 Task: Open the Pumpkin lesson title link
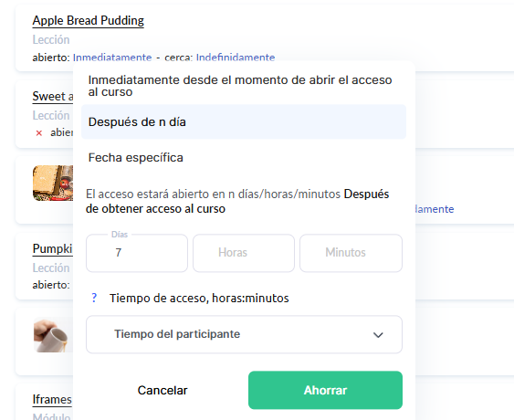click(52, 249)
